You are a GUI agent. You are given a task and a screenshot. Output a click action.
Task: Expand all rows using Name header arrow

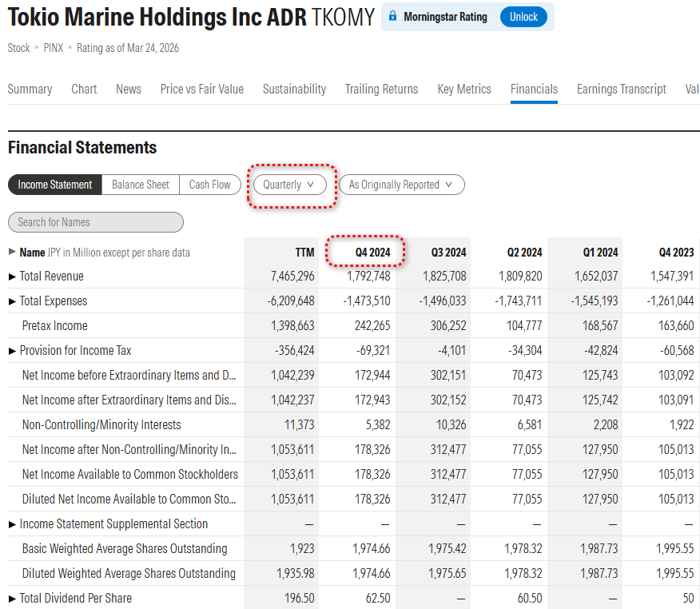(12, 252)
